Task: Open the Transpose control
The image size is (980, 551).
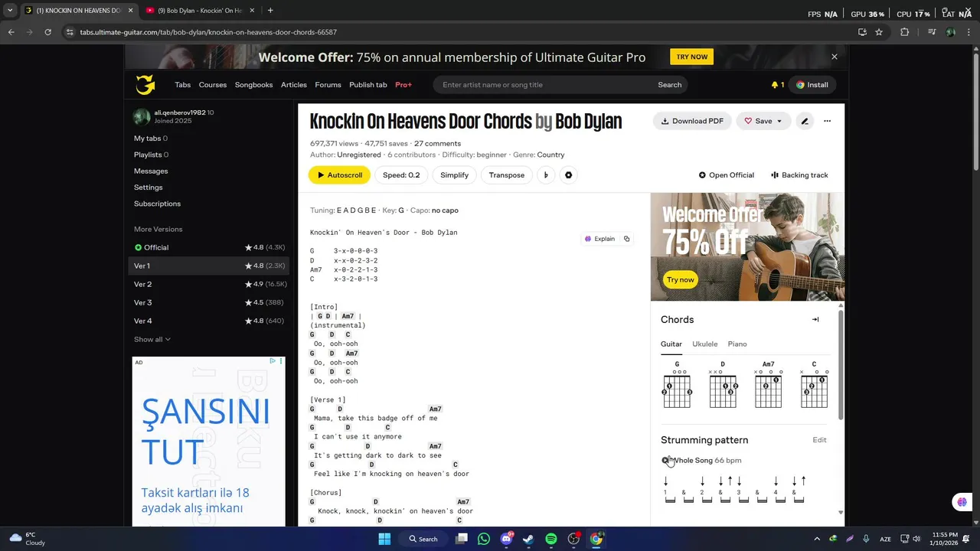Action: [x=507, y=175]
